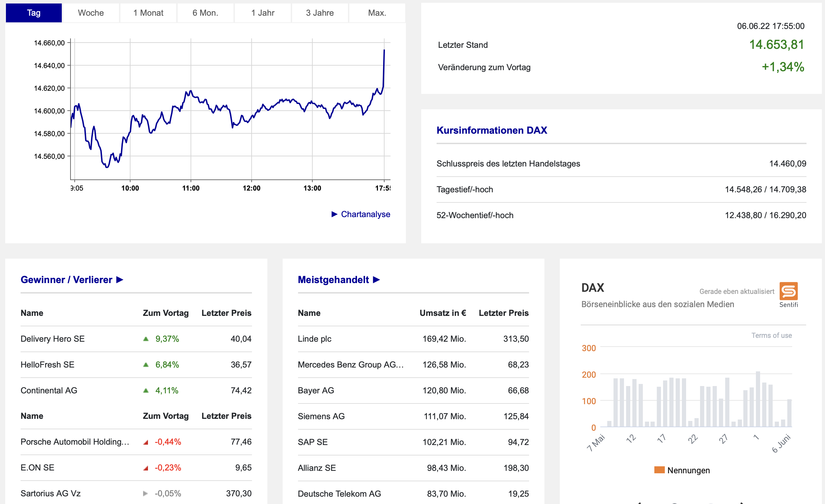
Task: Click the green up arrow for Delivery Hero SE
Action: coord(146,339)
